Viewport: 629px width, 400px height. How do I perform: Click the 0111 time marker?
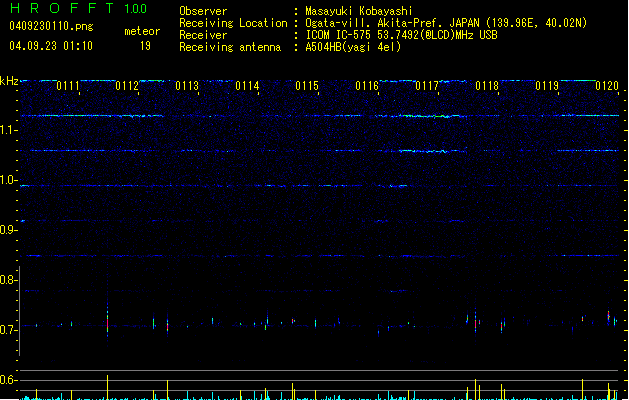tap(68, 86)
